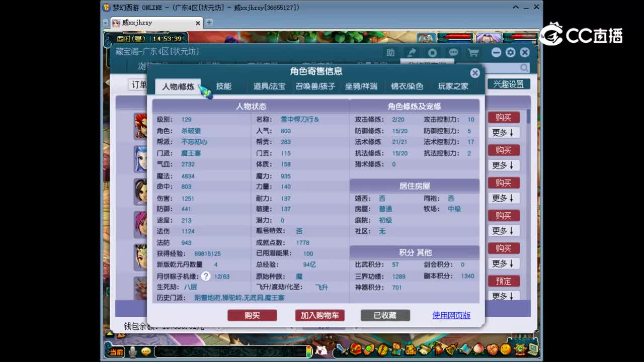Viewport: 644px width, 362px height.
Task: Click the golden bell icon in the bottom toolbar
Action: point(451,349)
